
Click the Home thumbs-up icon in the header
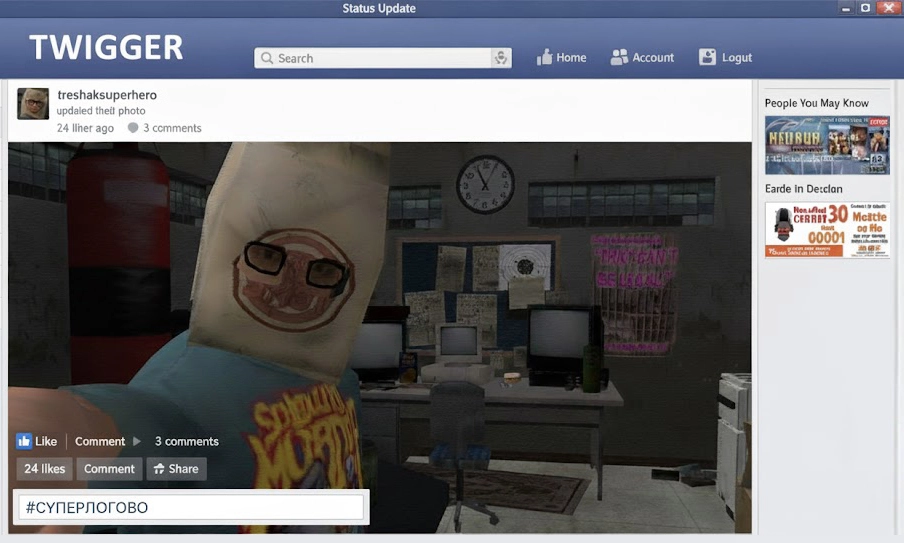pyautogui.click(x=544, y=57)
